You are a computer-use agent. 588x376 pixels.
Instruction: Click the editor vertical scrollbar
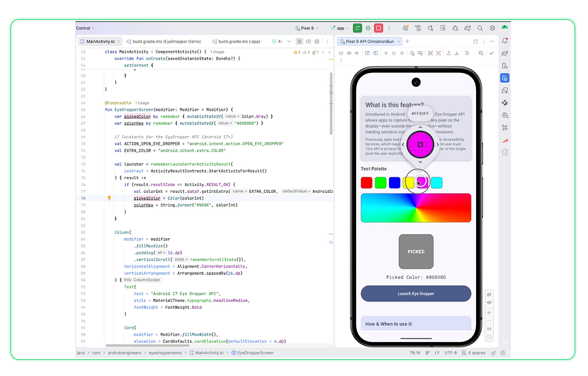coord(331,103)
